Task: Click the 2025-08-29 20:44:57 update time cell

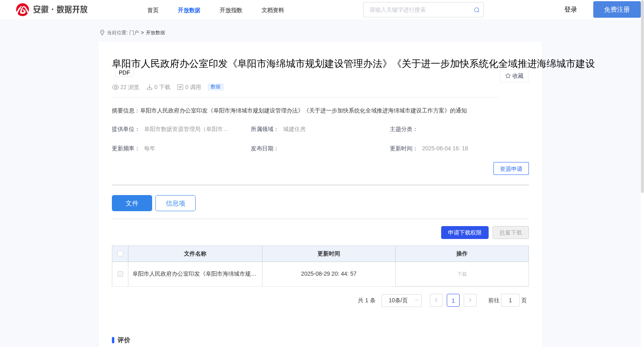Action: [329, 274]
